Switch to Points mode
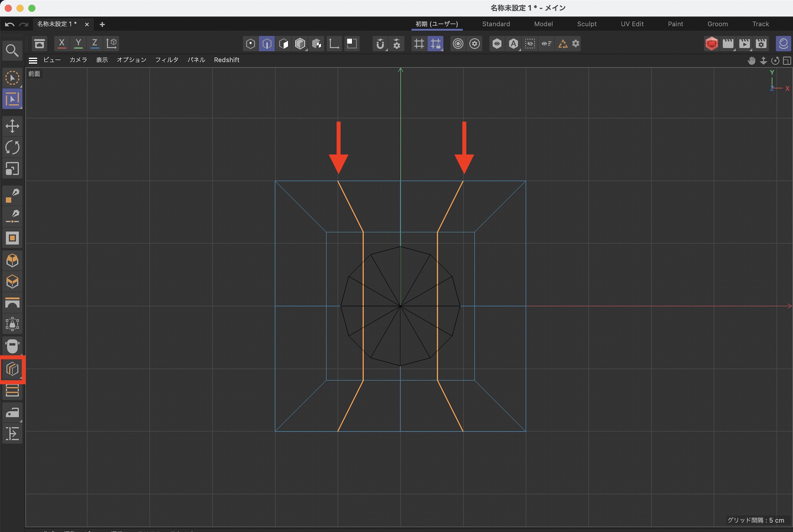Screen dimensions: 793x532 point(250,44)
